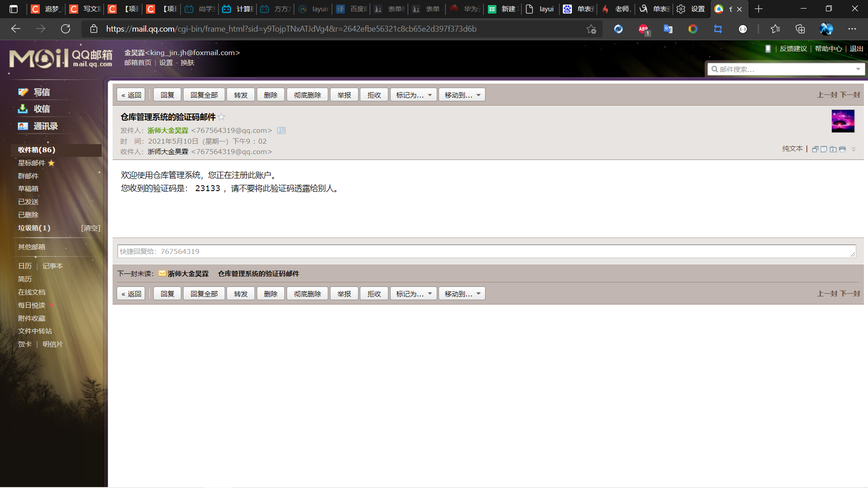Open sender contact card icon
Image resolution: width=868 pixels, height=488 pixels.
[281, 131]
